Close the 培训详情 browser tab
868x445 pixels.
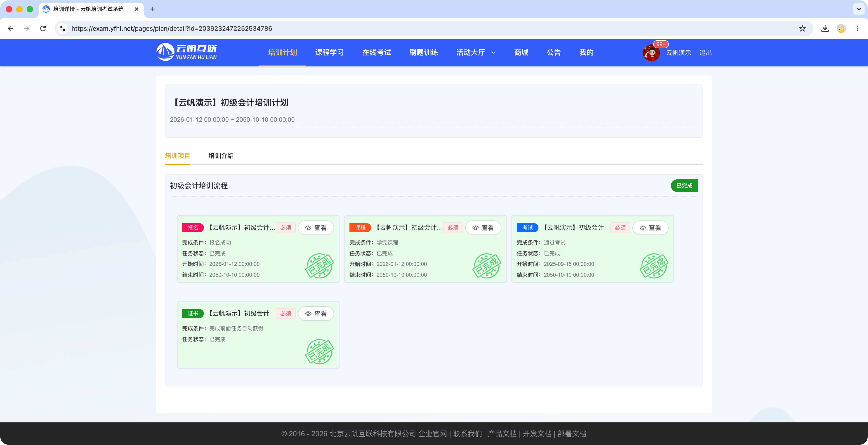point(137,9)
